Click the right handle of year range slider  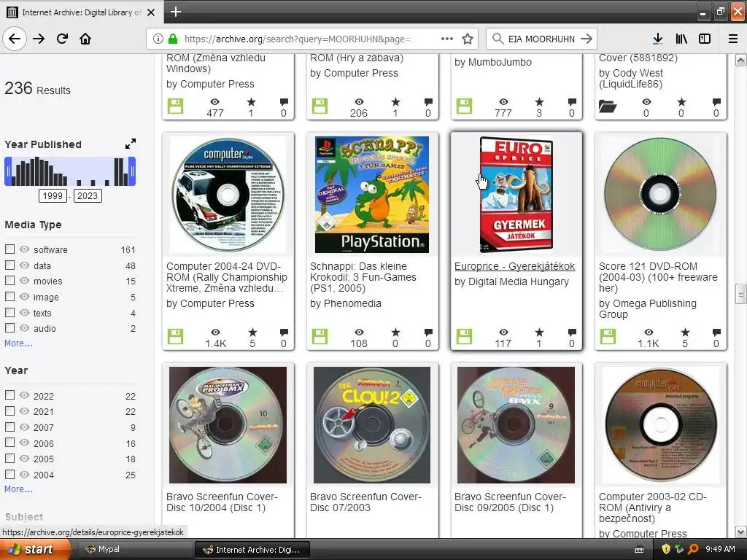(133, 171)
